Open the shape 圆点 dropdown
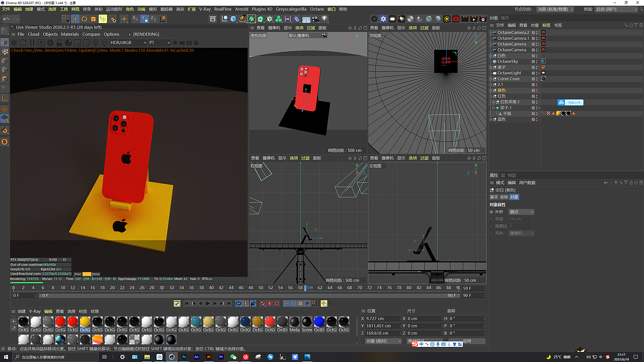Viewport: 644px width, 362px height. (x=521, y=212)
